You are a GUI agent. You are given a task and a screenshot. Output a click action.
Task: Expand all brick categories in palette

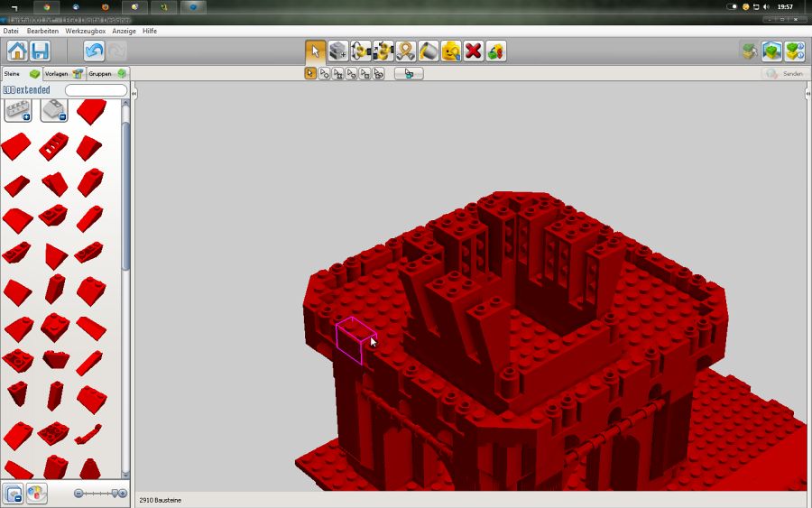[x=17, y=110]
